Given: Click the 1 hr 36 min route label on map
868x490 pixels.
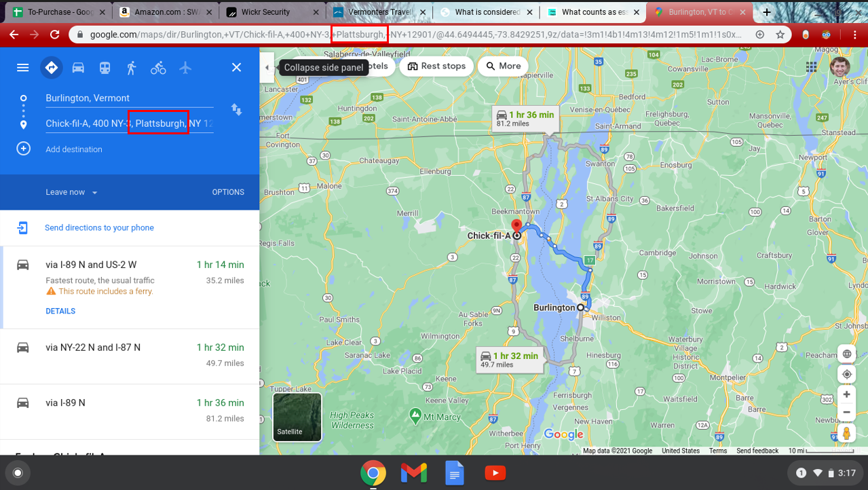Looking at the screenshot, I should tap(526, 119).
